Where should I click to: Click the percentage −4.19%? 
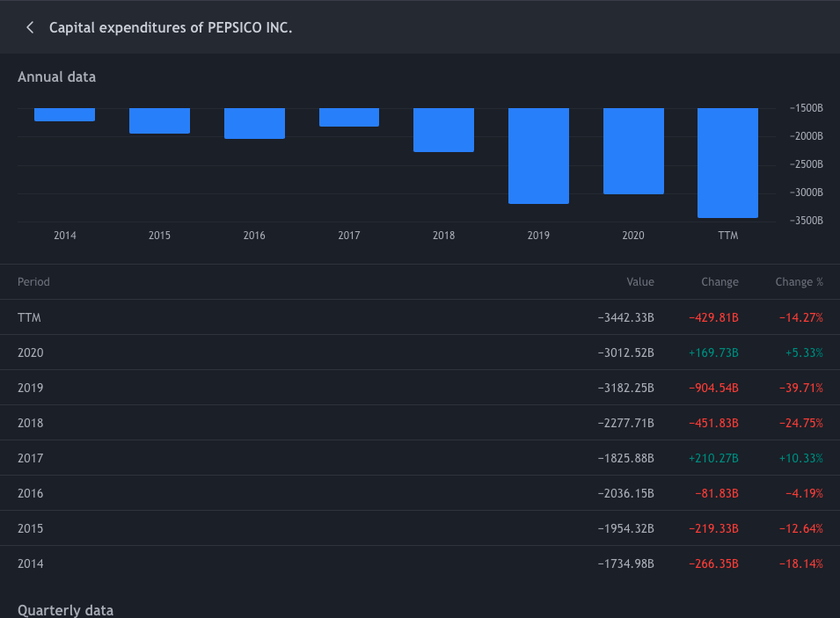[804, 493]
